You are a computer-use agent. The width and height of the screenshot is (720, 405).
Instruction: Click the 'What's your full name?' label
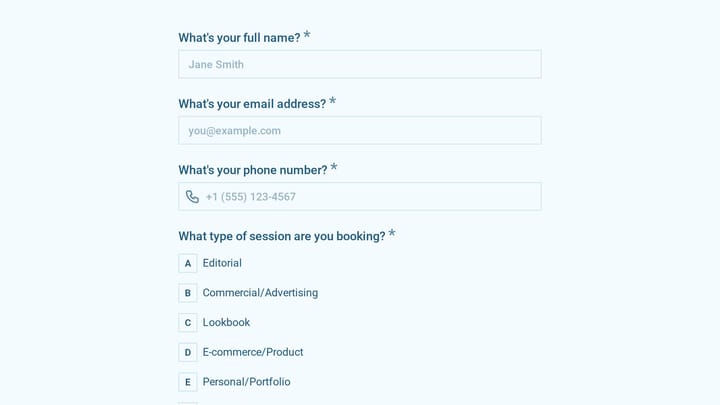point(239,38)
